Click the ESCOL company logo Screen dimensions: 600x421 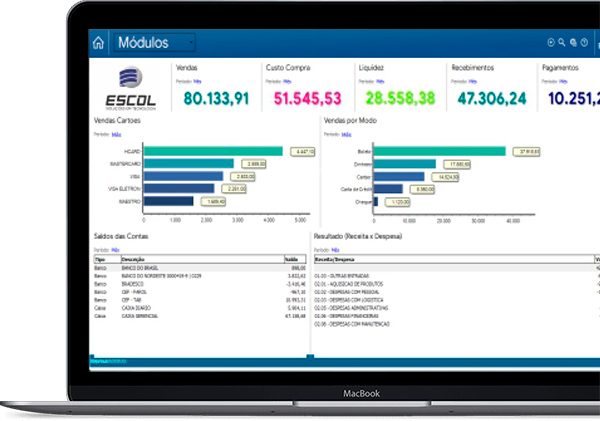click(x=131, y=89)
